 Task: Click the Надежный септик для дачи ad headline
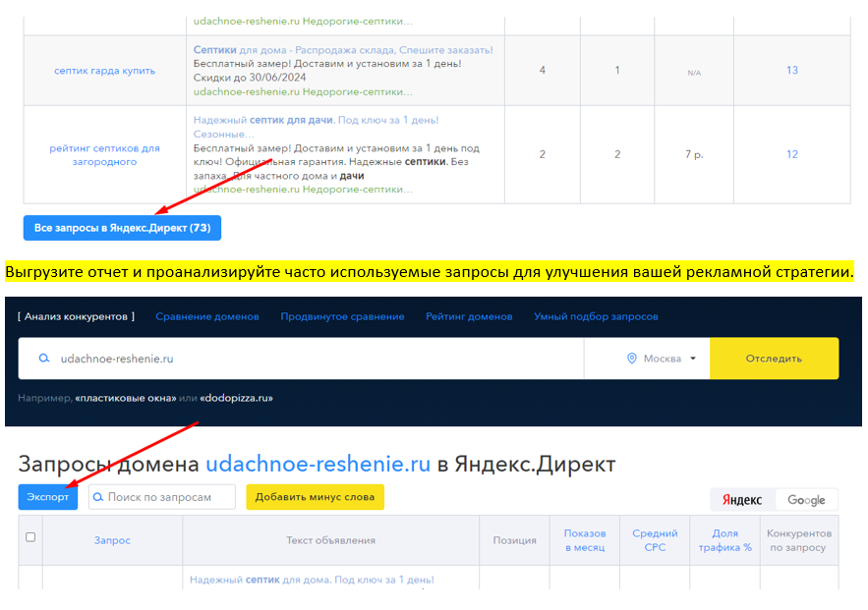317,127
